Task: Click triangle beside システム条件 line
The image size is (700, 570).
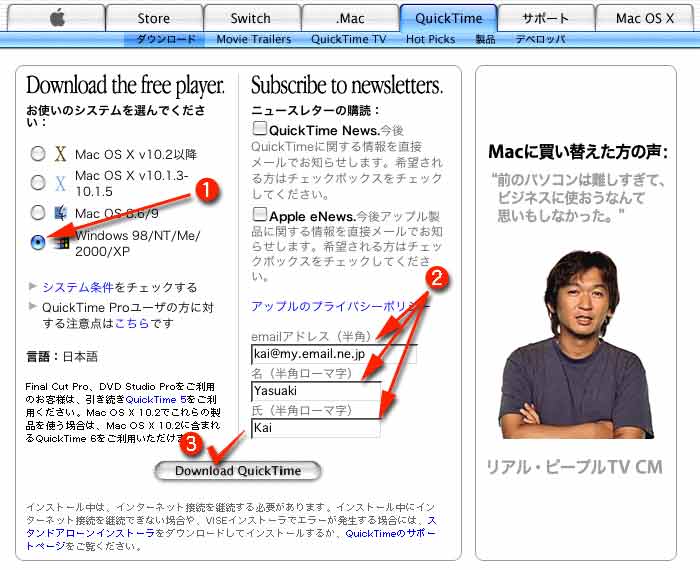Action: point(32,286)
